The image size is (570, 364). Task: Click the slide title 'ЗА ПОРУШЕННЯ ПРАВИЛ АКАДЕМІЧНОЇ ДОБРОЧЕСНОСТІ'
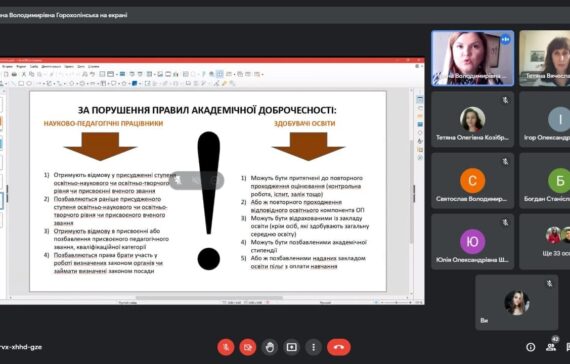coord(207,110)
